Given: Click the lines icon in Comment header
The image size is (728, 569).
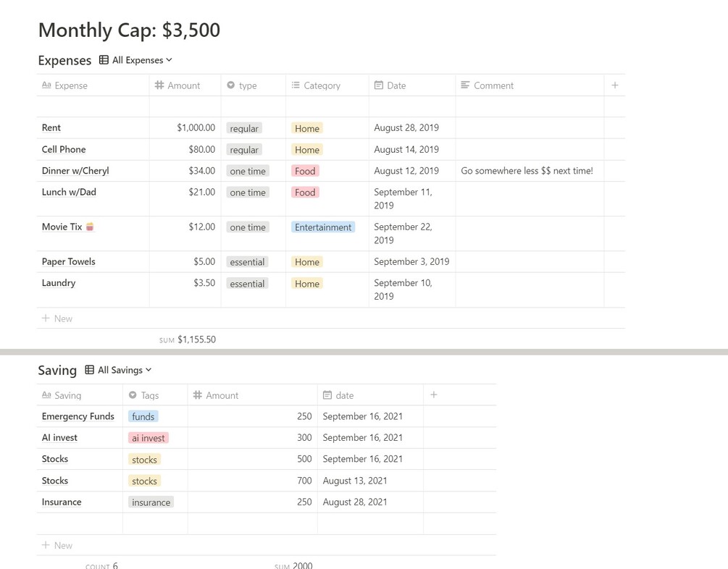Looking at the screenshot, I should (x=465, y=85).
